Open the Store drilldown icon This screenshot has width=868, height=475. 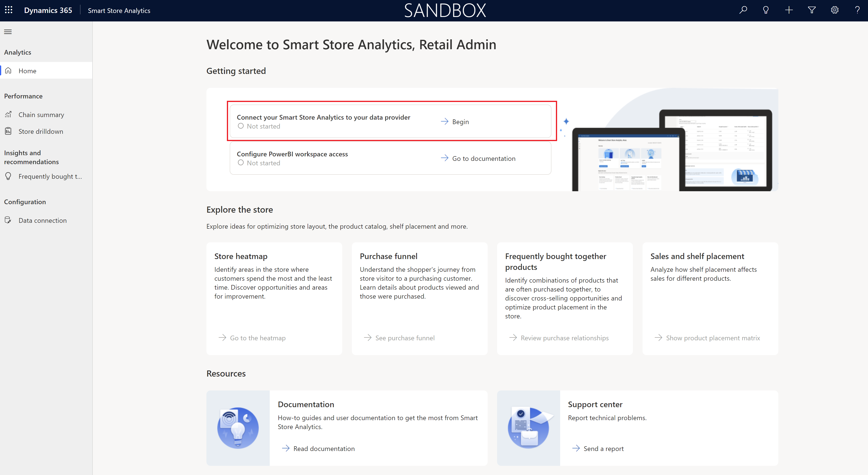[x=9, y=131]
